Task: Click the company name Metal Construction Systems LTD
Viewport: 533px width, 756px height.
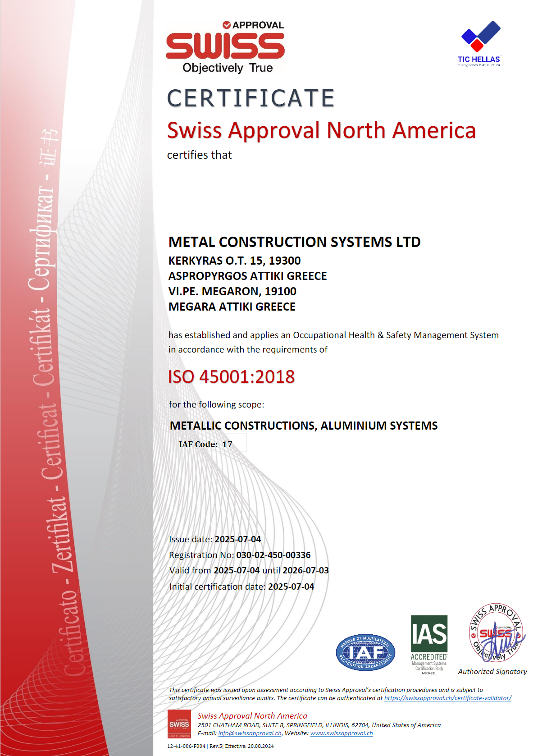Action: click(294, 242)
